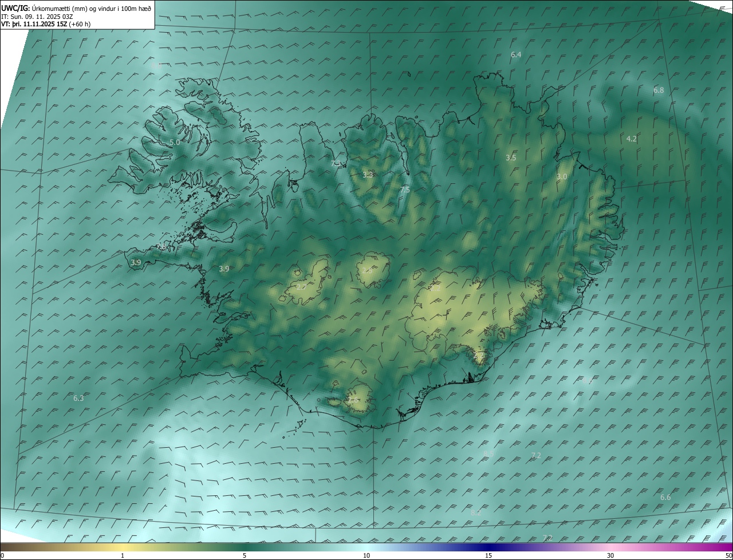Viewport: 733px width, 560px height.
Task: Click the colour scale tick label 10
Action: [366, 556]
